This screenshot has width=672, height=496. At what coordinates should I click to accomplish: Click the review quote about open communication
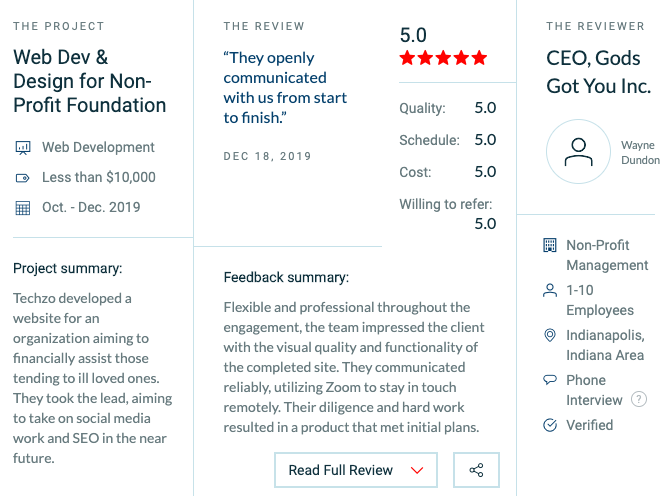coord(285,87)
